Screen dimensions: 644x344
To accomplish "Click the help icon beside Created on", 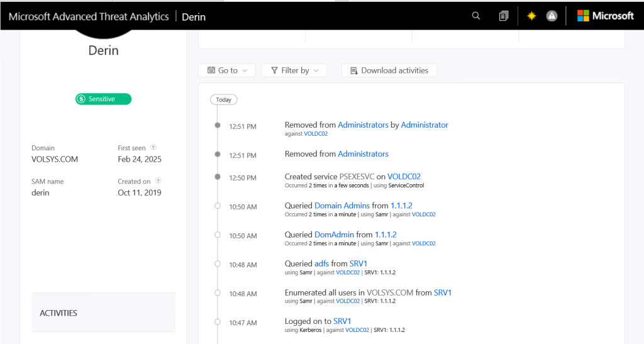I will point(158,181).
